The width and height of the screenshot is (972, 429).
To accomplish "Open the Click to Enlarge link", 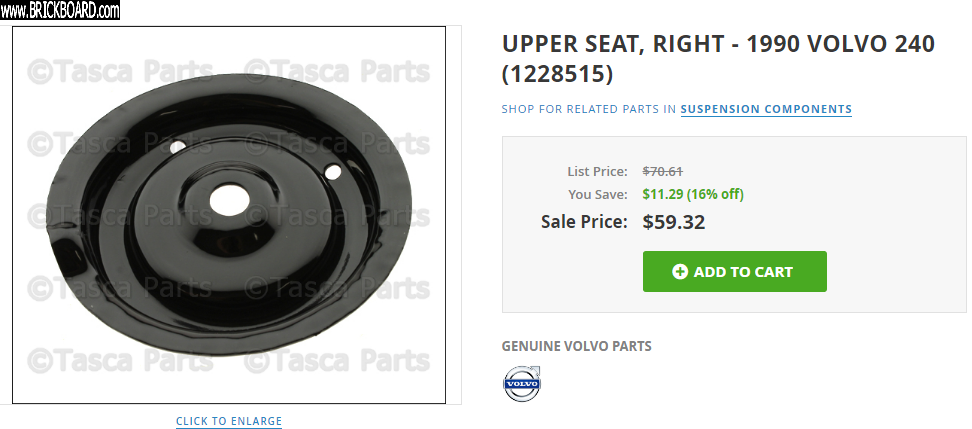I will 229,421.
